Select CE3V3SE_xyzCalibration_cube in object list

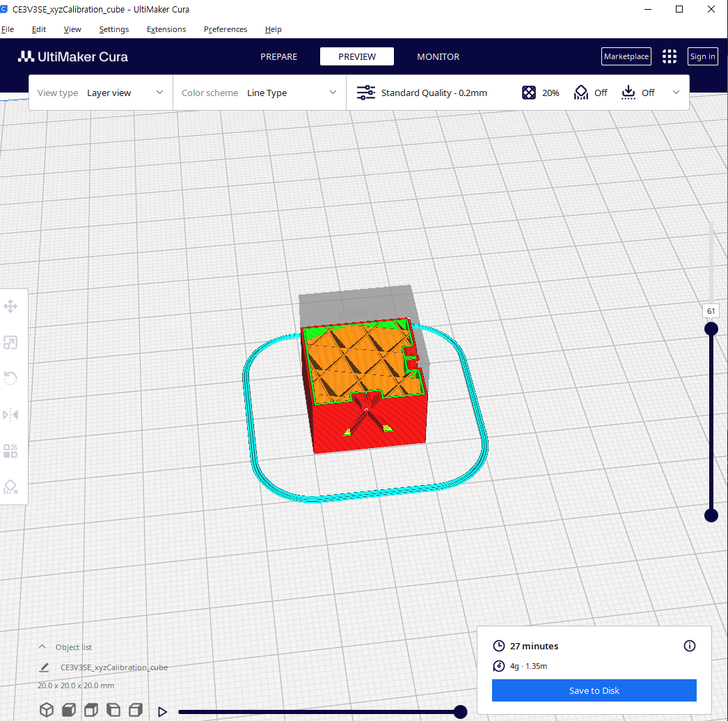pyautogui.click(x=113, y=667)
